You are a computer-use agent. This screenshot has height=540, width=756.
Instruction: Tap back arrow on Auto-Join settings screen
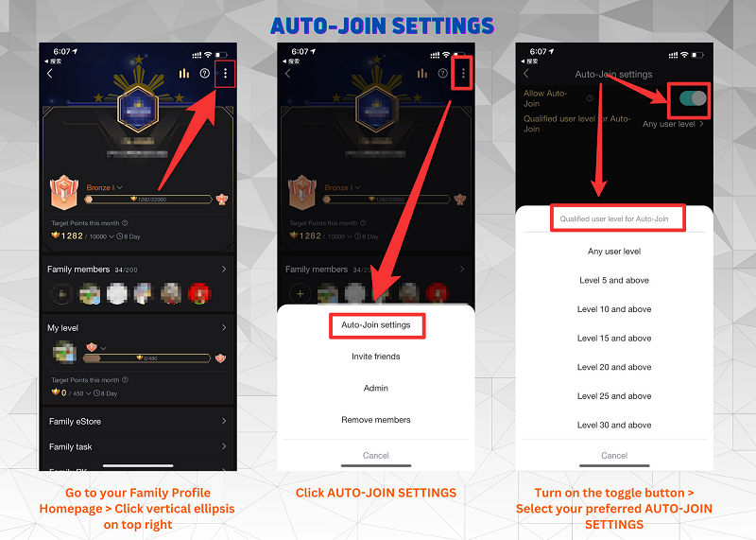pos(526,74)
